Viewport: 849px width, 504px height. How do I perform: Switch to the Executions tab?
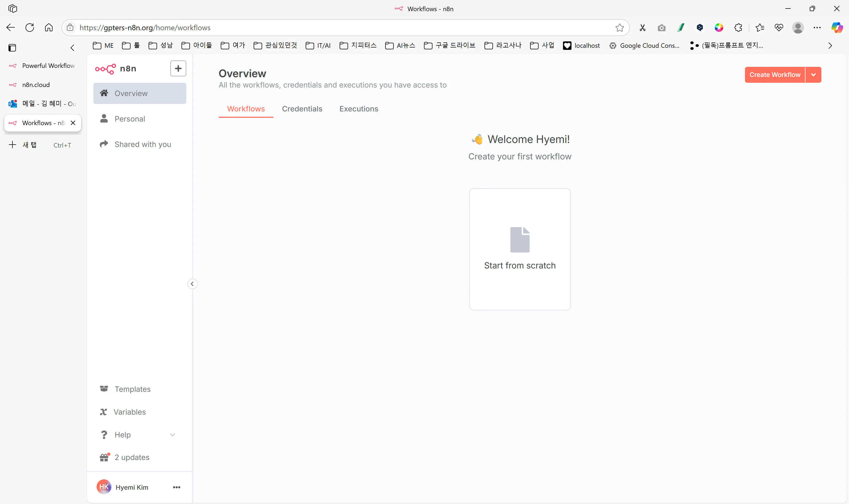(x=359, y=109)
